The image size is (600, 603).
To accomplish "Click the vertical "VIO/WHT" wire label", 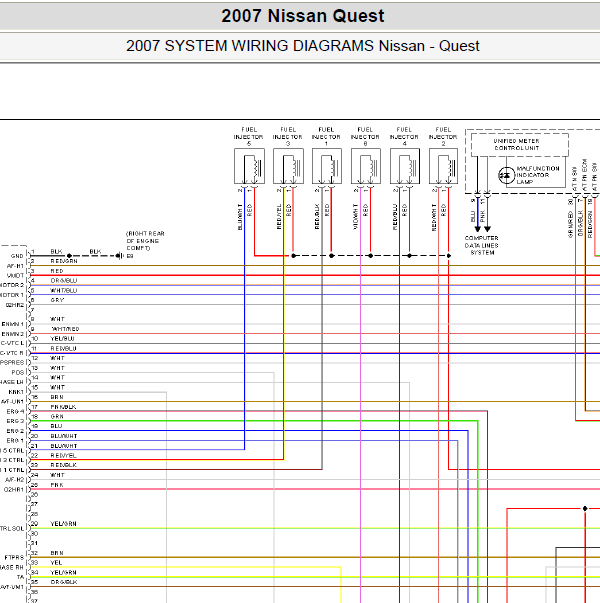I will [x=355, y=217].
